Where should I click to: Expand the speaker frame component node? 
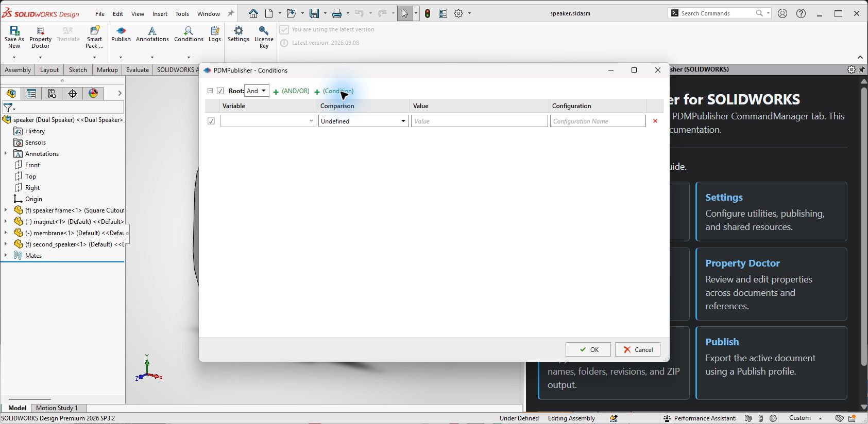click(x=6, y=210)
